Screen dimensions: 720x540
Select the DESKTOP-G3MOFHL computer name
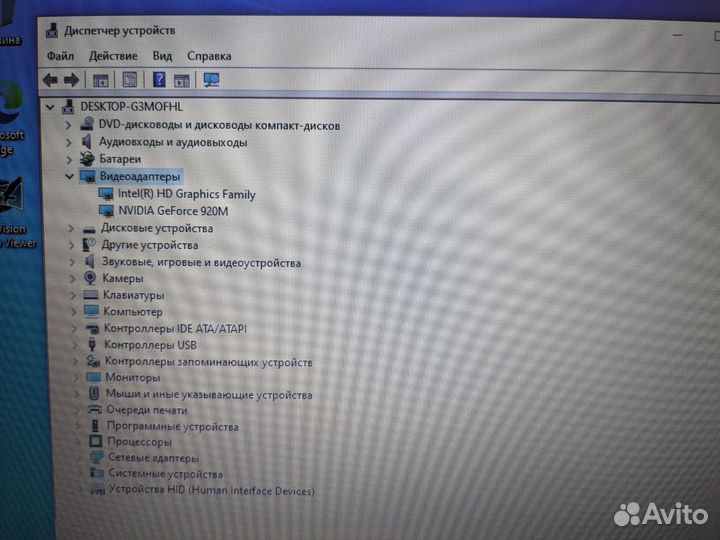pos(131,107)
